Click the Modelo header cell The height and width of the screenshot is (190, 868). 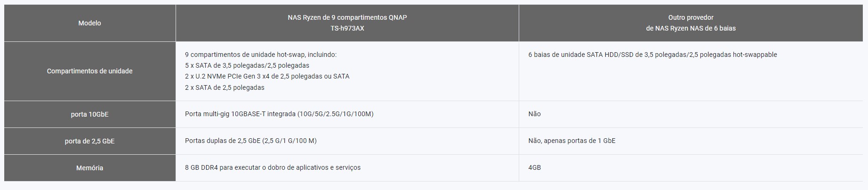coord(89,23)
